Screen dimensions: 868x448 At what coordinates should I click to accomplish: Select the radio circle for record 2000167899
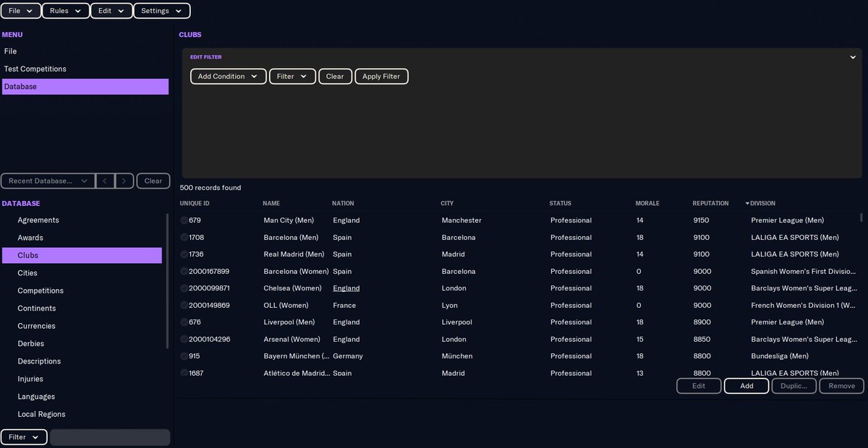click(x=184, y=272)
